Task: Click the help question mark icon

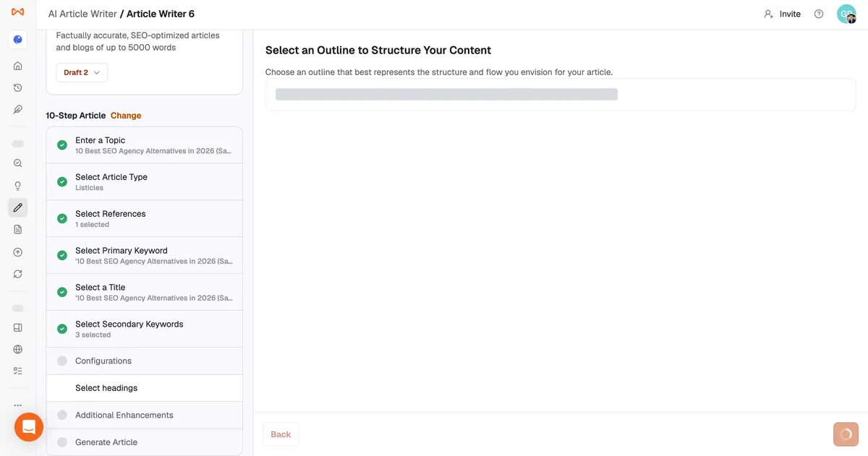Action: click(819, 14)
